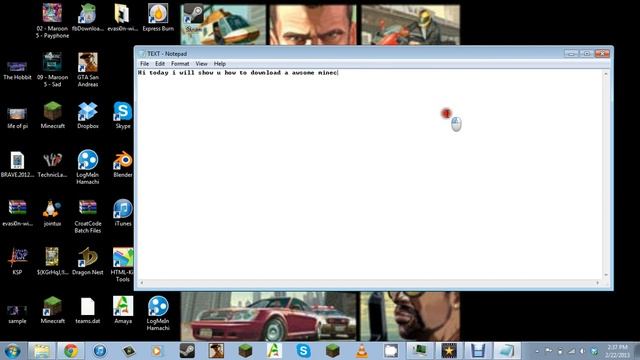Show hidden system tray icons

coord(537,351)
